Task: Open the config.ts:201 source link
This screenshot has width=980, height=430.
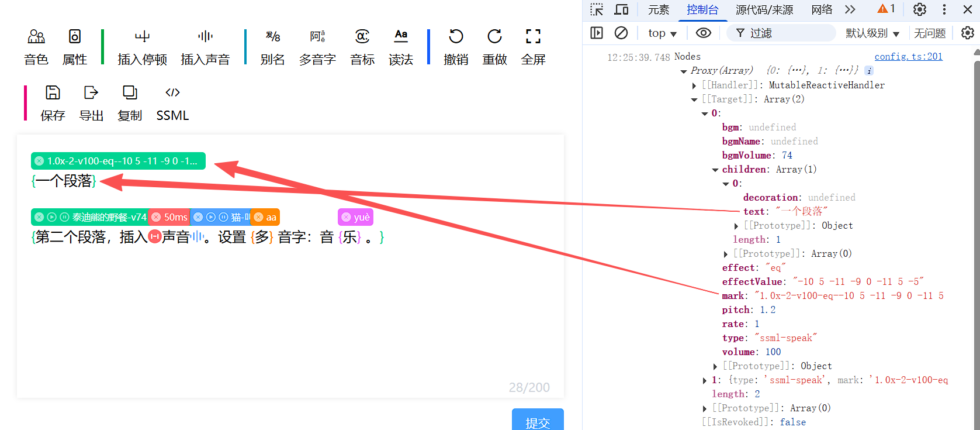Action: (x=908, y=57)
